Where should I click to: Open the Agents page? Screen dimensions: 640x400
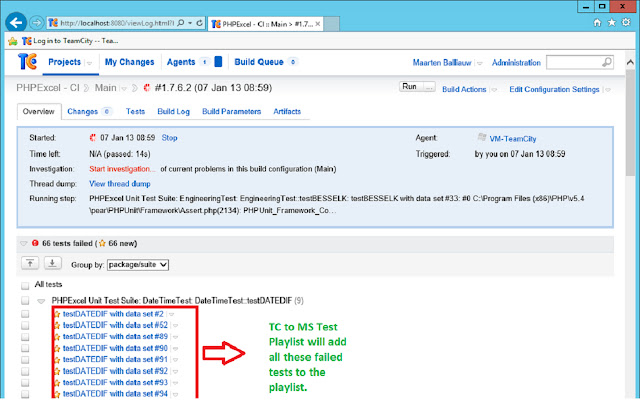click(181, 62)
